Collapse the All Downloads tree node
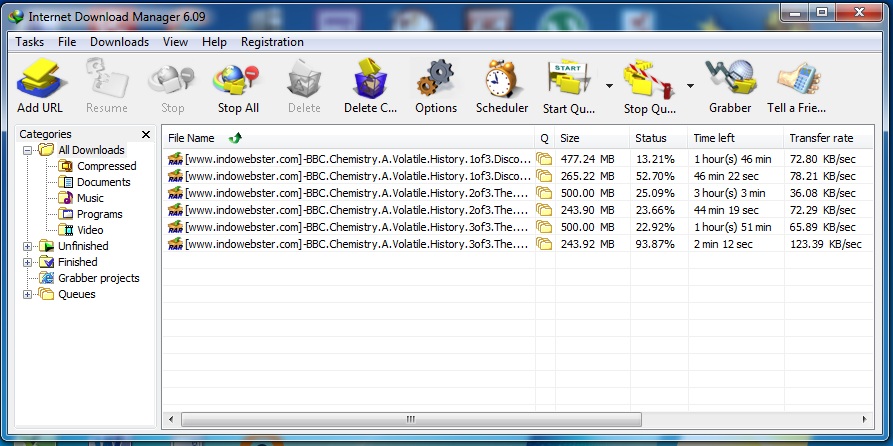The image size is (893, 446). click(x=28, y=150)
